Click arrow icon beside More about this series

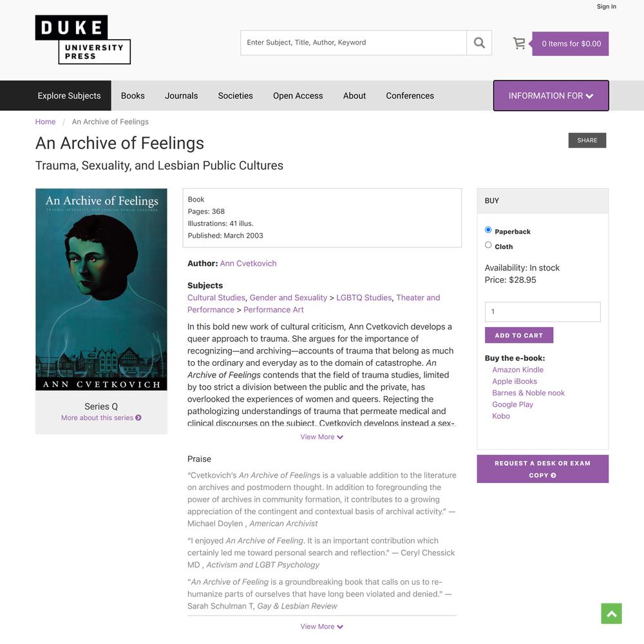point(138,418)
